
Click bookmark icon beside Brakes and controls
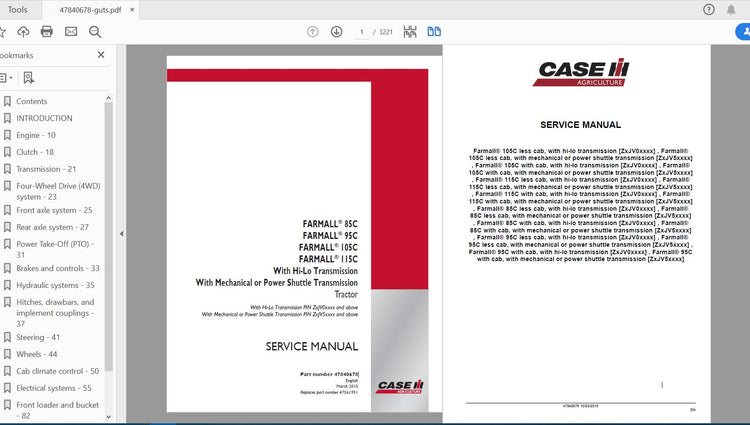[x=7, y=268]
